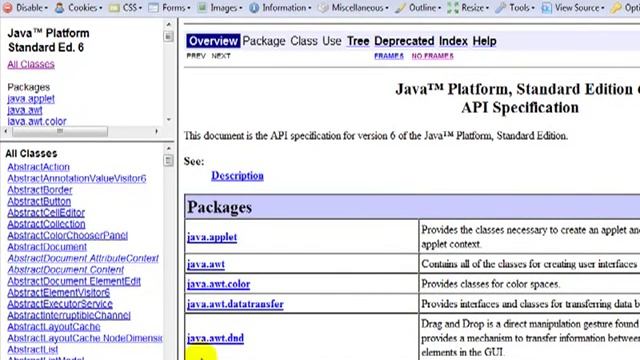Screen dimensions: 640x360
Task: Click the FRAMES link
Action: (x=389, y=56)
